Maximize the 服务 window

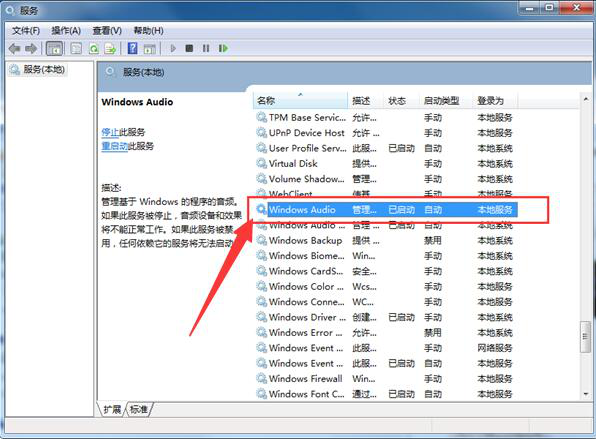[x=550, y=7]
